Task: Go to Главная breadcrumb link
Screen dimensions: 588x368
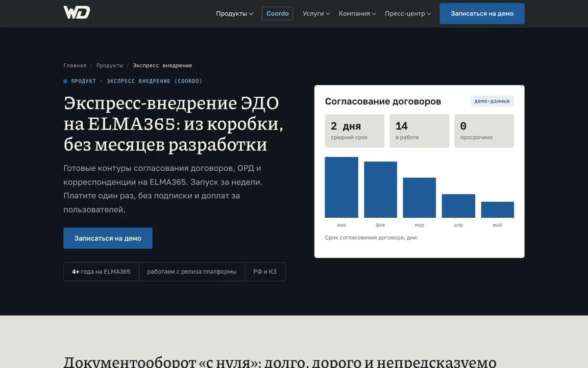Action: (x=74, y=65)
